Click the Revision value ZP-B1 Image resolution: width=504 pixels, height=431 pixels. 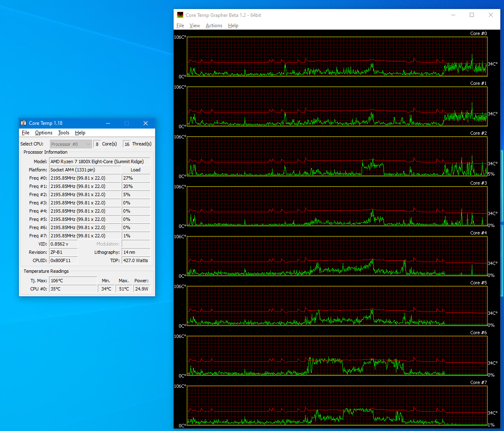(x=64, y=252)
